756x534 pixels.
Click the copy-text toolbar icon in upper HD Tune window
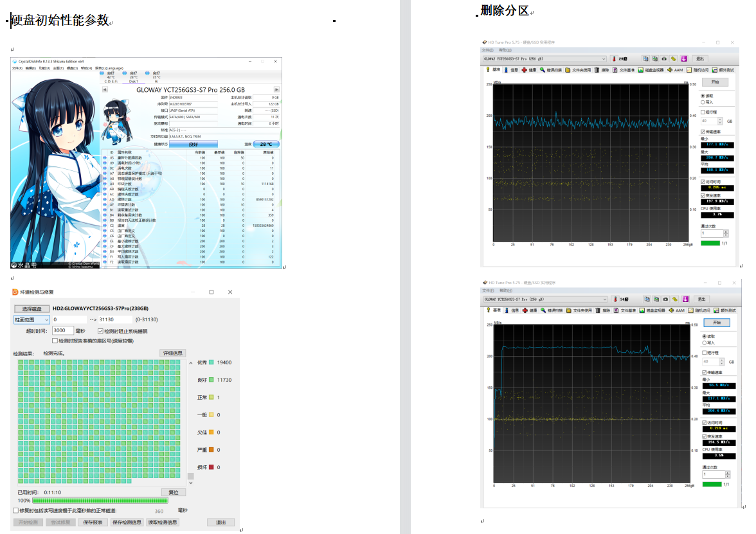pyautogui.click(x=645, y=59)
